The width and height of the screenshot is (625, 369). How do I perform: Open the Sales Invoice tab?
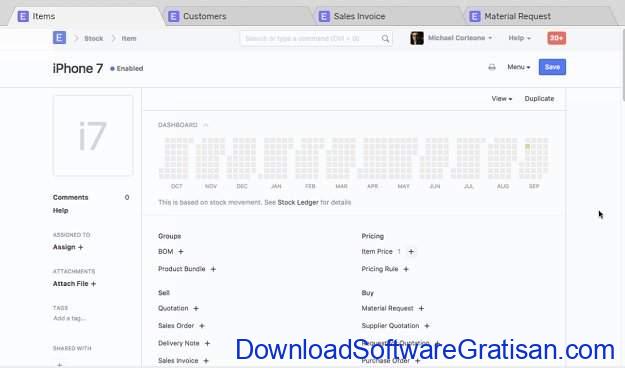pyautogui.click(x=389, y=16)
